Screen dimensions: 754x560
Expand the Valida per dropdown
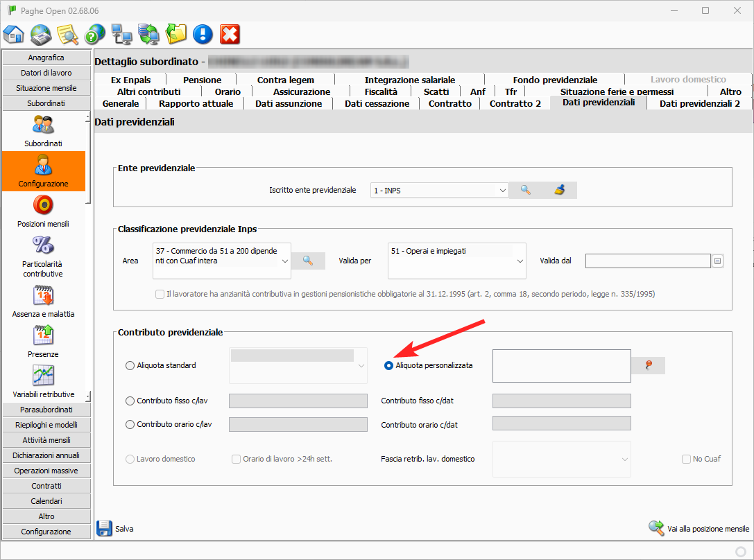(x=520, y=261)
